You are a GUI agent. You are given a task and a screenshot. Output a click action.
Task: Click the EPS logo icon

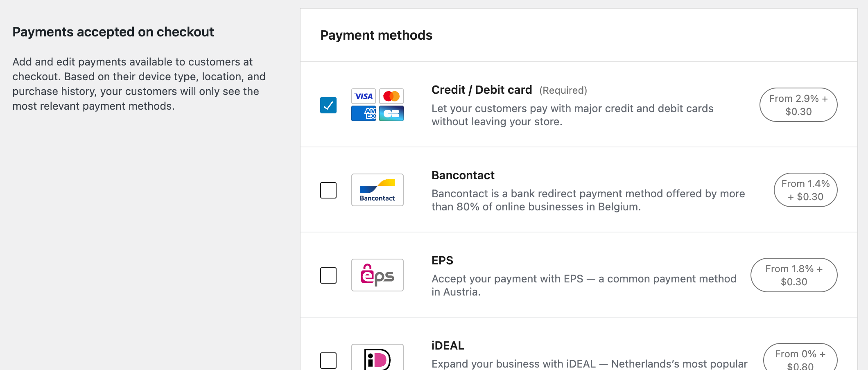[x=377, y=275]
